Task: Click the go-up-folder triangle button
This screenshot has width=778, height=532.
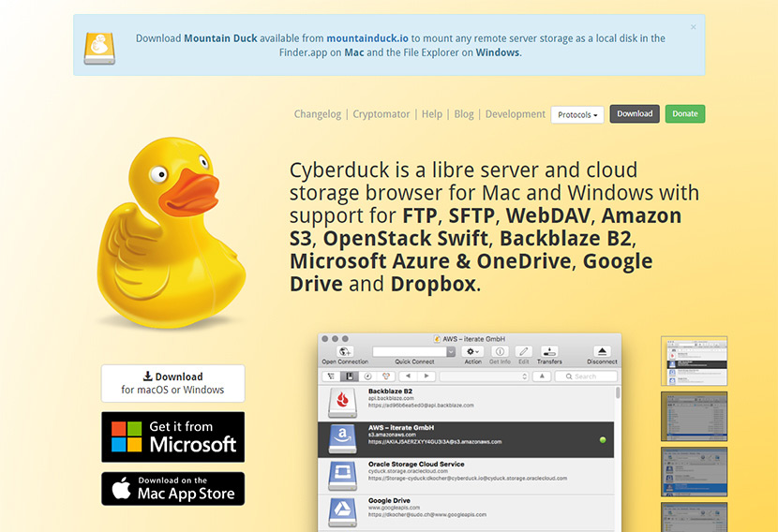Action: pos(542,377)
